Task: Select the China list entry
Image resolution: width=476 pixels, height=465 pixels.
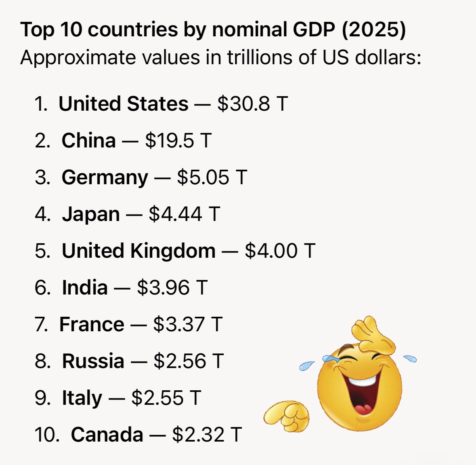Action: (123, 141)
